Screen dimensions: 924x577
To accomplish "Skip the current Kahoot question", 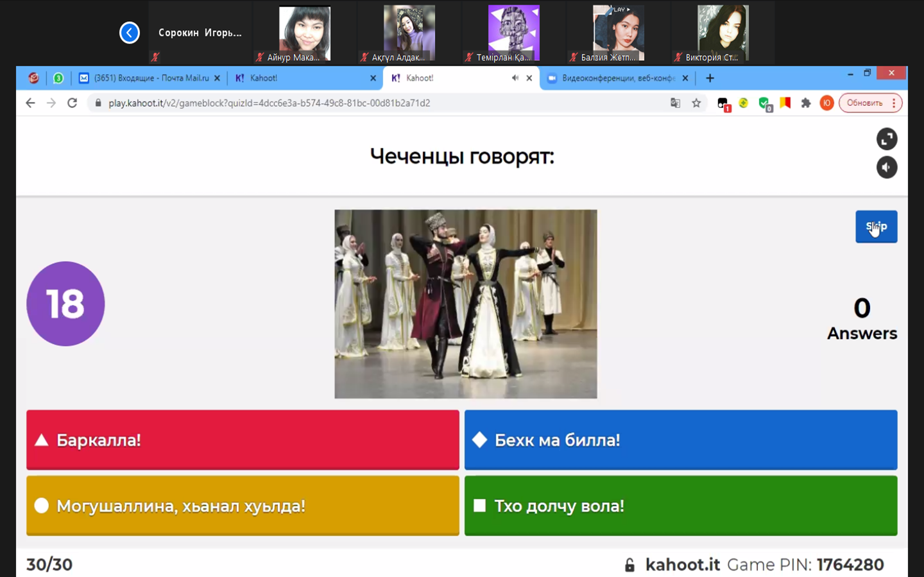I will coord(876,227).
